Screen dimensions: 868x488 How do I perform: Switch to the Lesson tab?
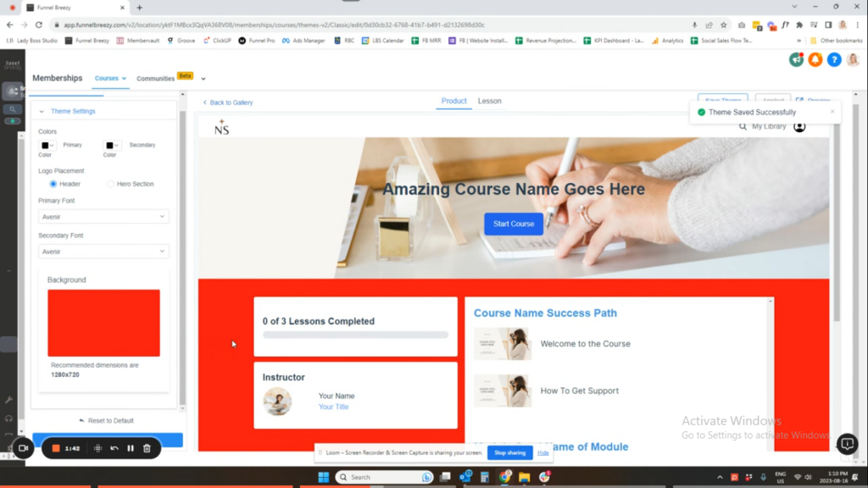click(x=489, y=101)
